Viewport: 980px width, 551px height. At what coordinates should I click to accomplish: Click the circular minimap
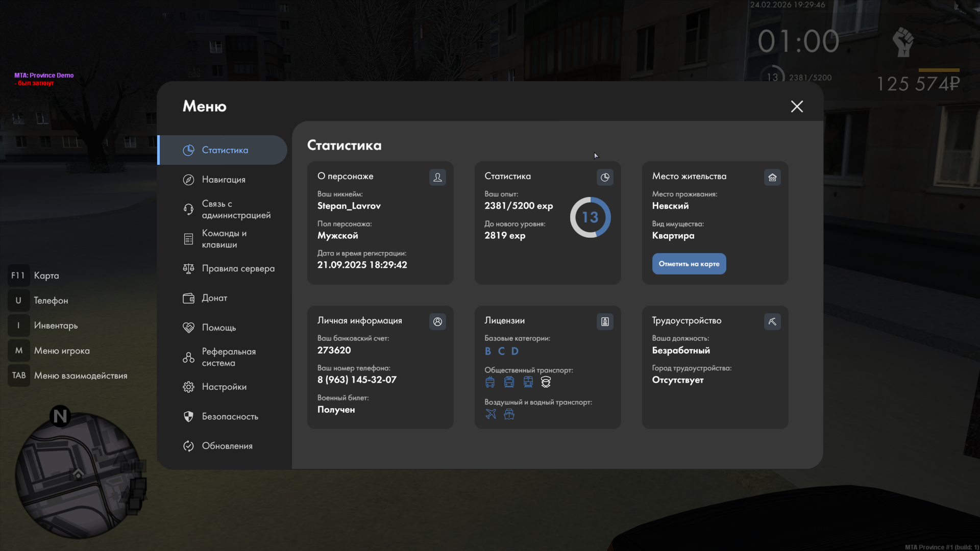[x=78, y=474]
